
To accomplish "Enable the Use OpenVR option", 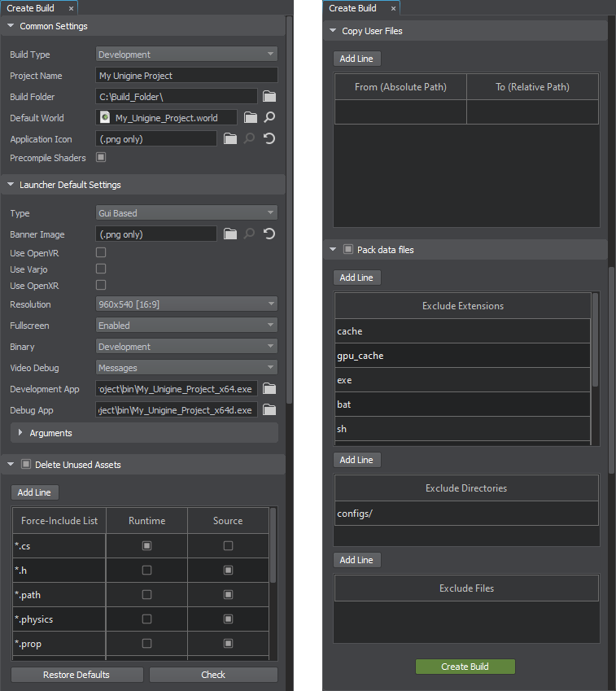I will pyautogui.click(x=101, y=253).
